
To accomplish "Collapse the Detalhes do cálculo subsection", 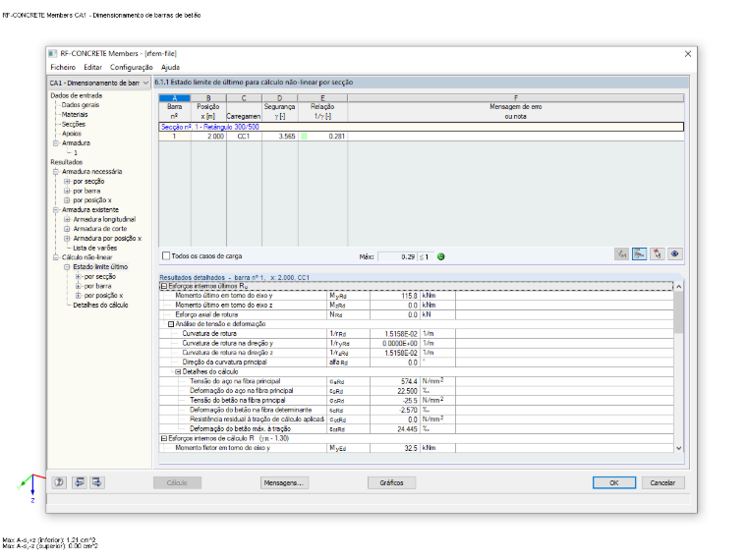I will point(178,372).
